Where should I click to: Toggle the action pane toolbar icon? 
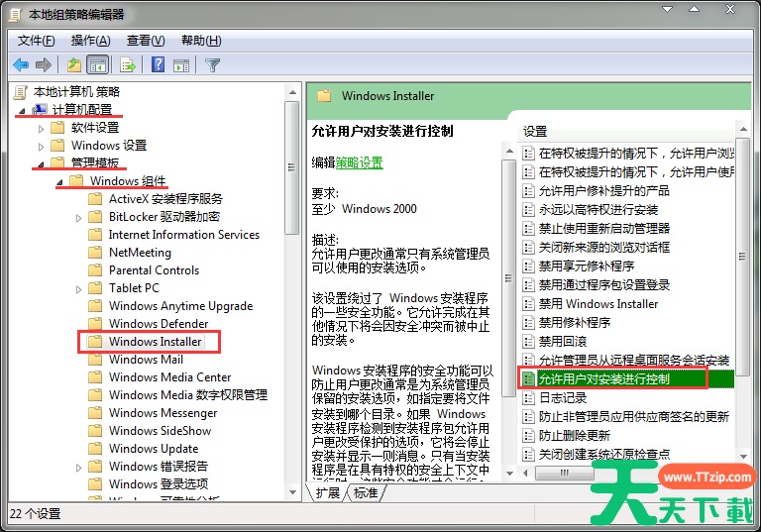pyautogui.click(x=181, y=65)
